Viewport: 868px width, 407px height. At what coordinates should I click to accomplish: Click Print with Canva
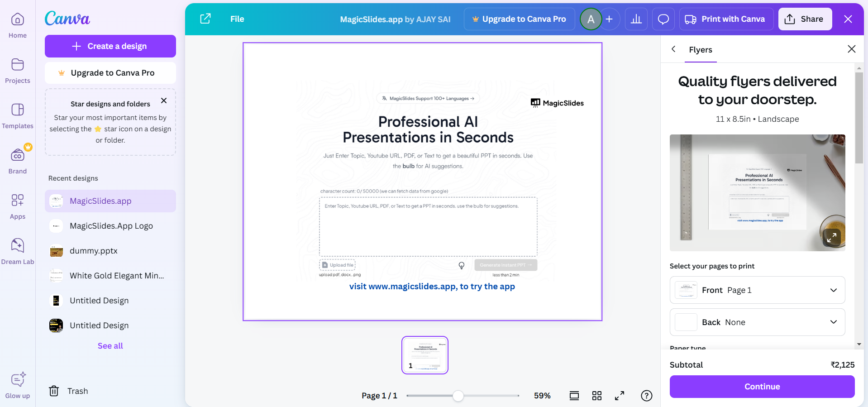pos(726,19)
